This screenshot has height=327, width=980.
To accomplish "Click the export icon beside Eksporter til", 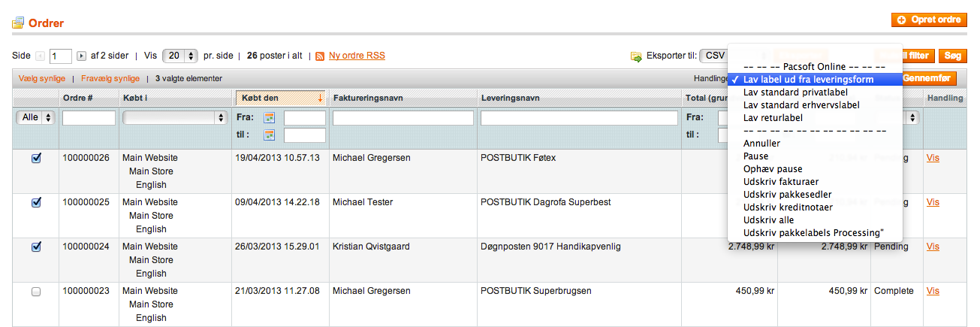I will [636, 56].
